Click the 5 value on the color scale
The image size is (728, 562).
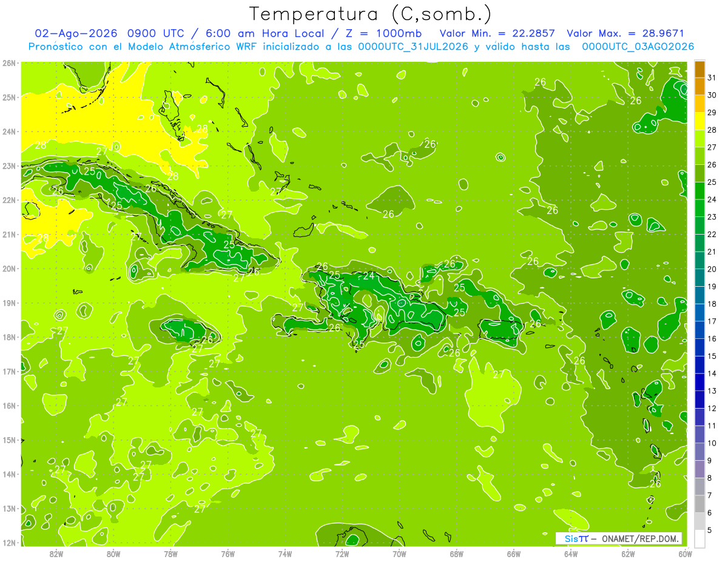coord(710,530)
